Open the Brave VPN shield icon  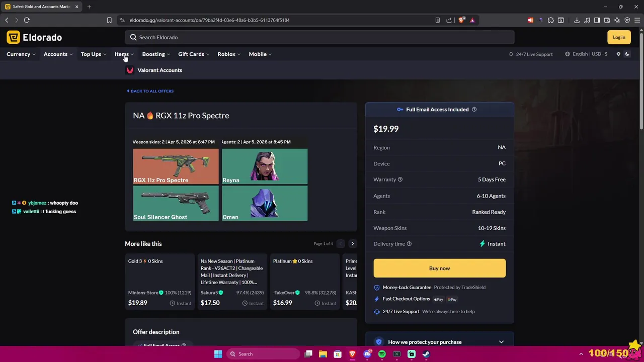tap(627, 20)
